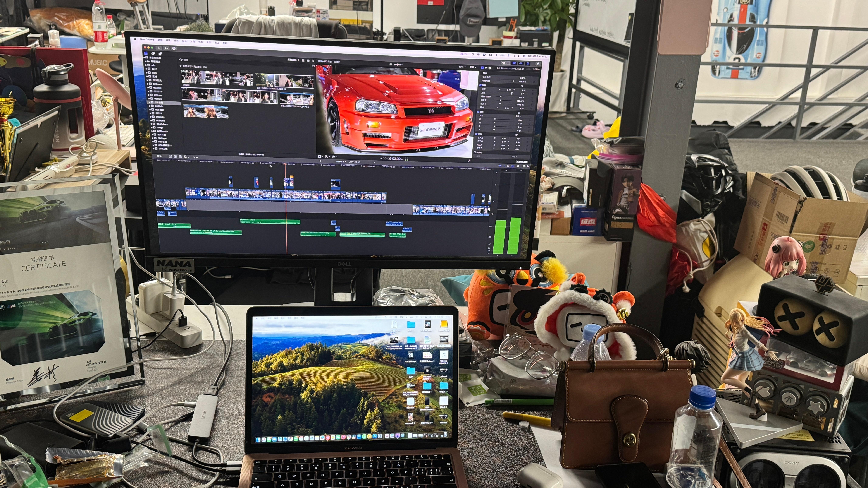This screenshot has width=868, height=488.
Task: Open the keyword editor key icon
Action: [166, 48]
